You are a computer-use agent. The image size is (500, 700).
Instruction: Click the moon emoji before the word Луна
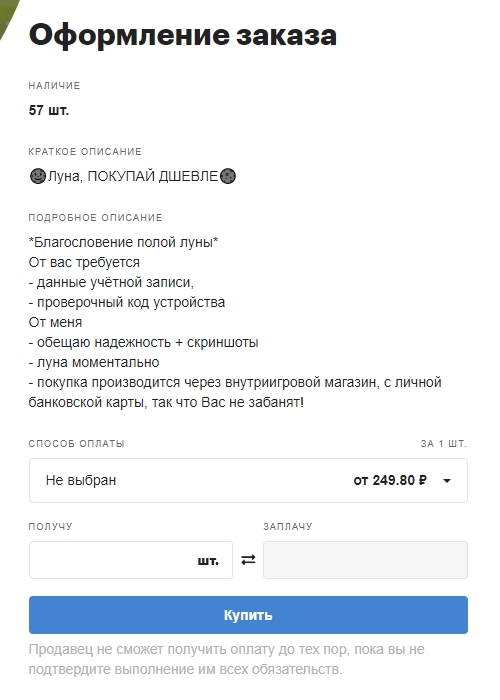(x=38, y=176)
